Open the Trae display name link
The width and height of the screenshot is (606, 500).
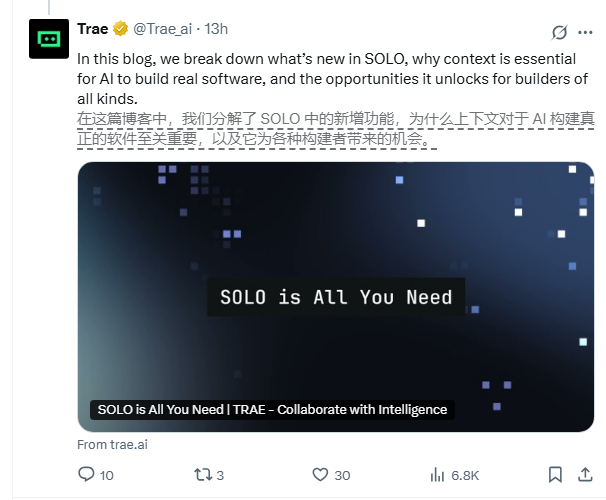[93, 28]
